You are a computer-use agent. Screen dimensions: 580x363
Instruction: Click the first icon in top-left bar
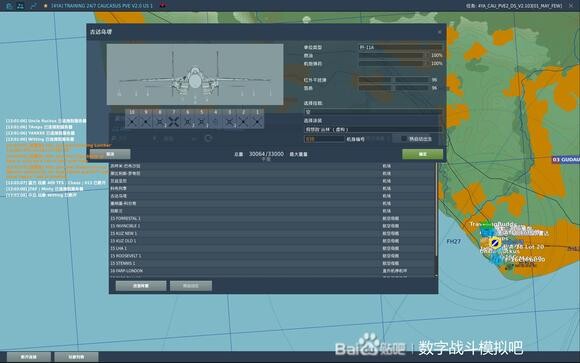[10, 6]
